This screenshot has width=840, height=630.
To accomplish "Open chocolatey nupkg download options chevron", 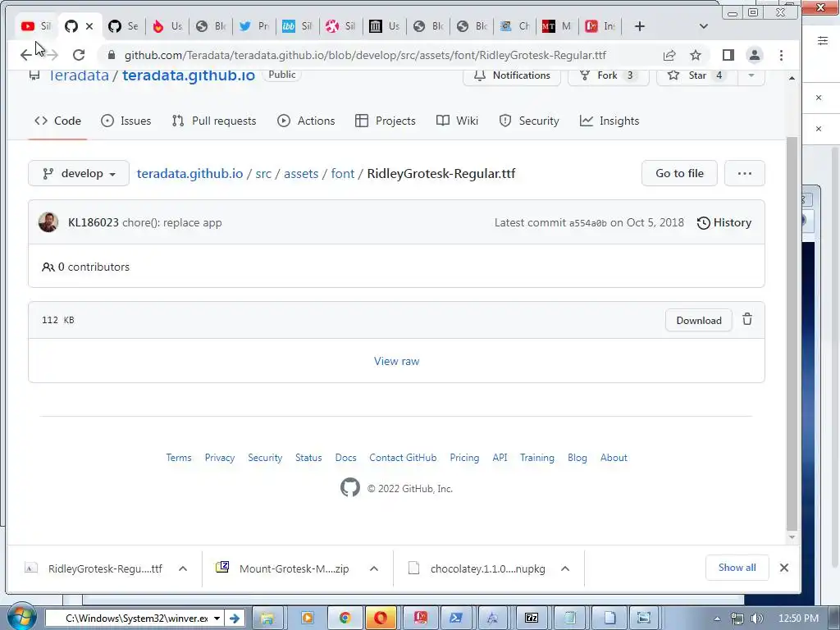I will (x=565, y=568).
